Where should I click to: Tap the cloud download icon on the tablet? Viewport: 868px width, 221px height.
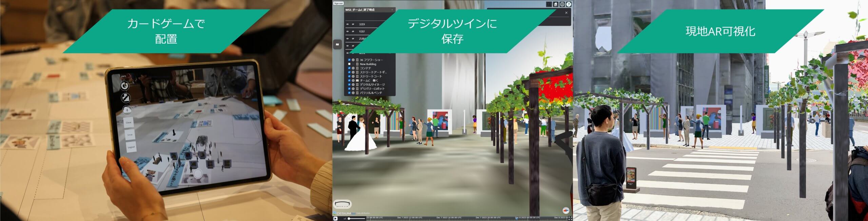[127, 110]
